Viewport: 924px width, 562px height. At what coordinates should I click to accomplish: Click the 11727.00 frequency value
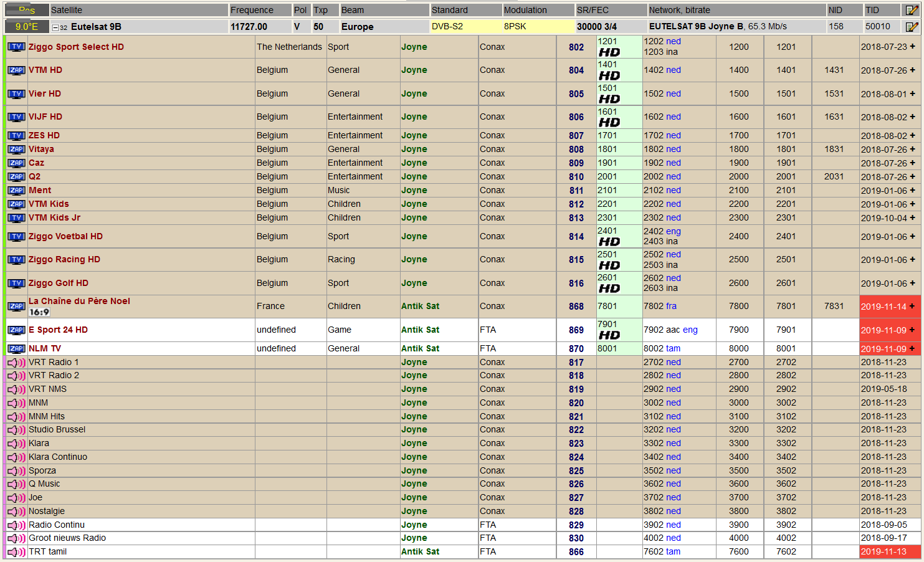point(249,27)
